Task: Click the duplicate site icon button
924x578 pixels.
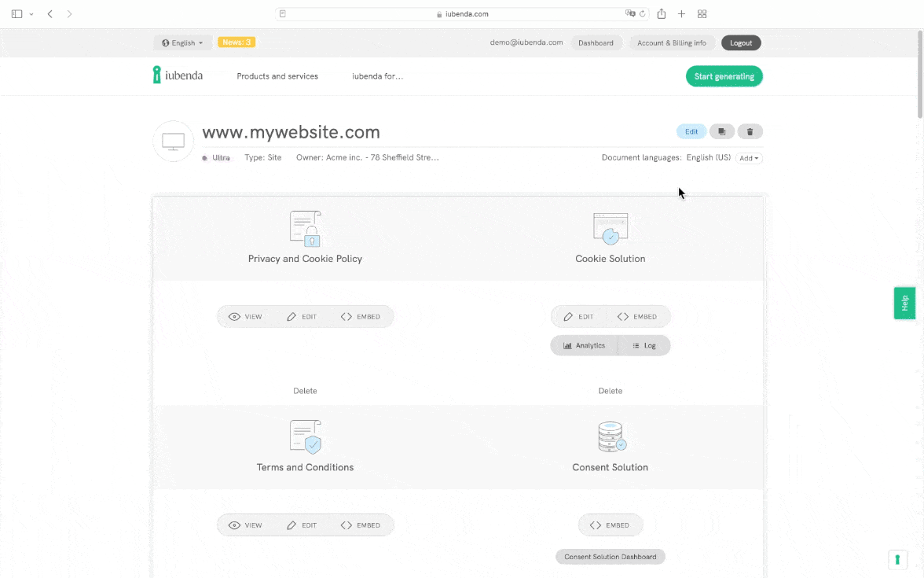Action: click(x=721, y=132)
